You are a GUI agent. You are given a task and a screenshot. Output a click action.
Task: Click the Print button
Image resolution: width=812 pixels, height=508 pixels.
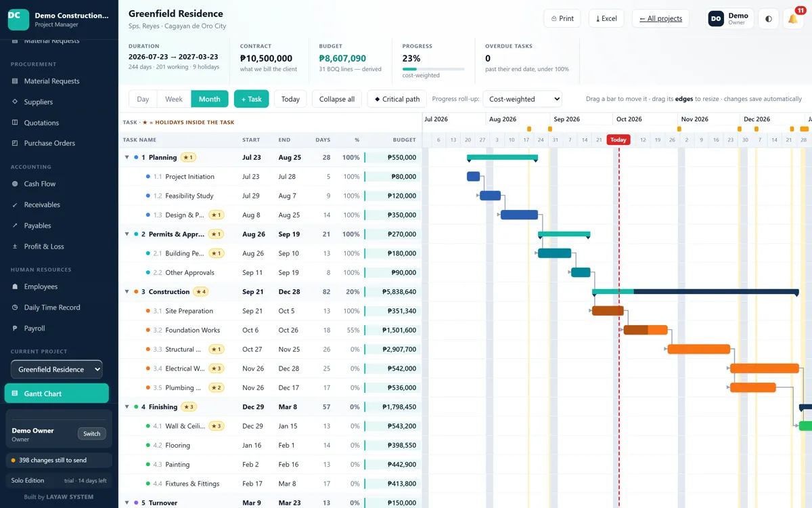(x=563, y=18)
